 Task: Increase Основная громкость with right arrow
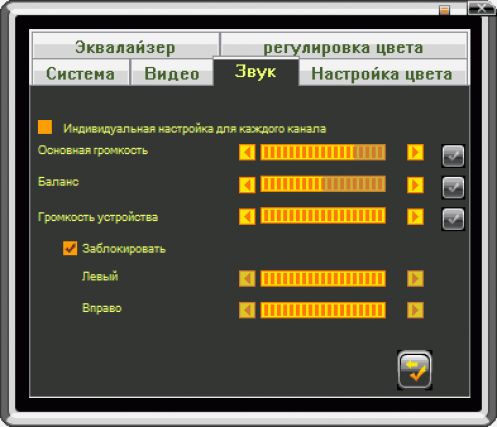click(415, 152)
